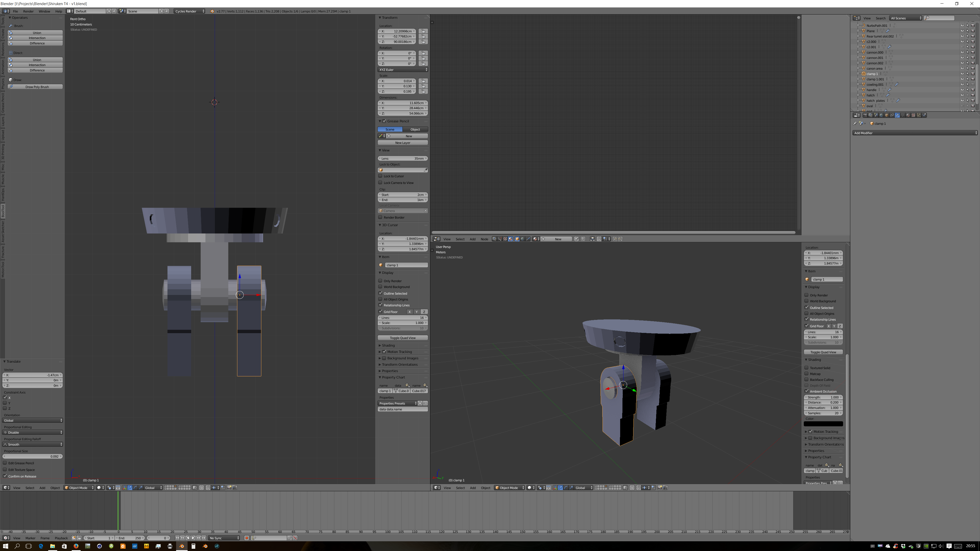Open the Particles properties tab
The width and height of the screenshot is (980, 551).
pos(919,115)
